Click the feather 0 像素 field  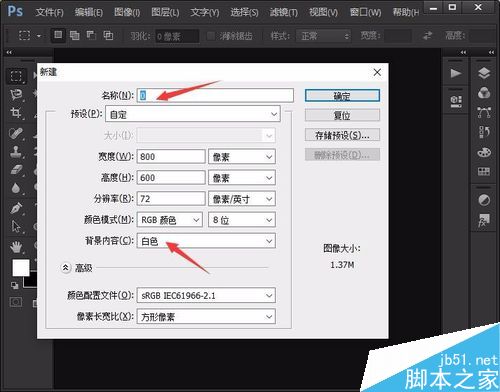[177, 36]
